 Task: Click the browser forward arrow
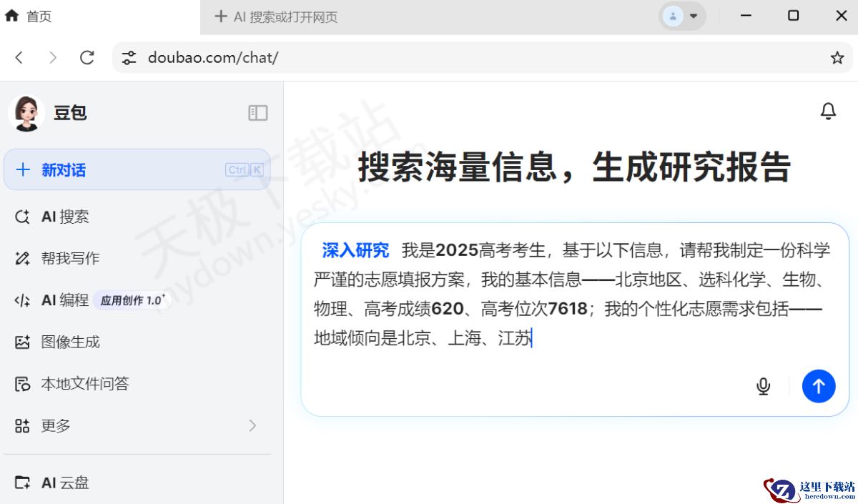point(53,58)
